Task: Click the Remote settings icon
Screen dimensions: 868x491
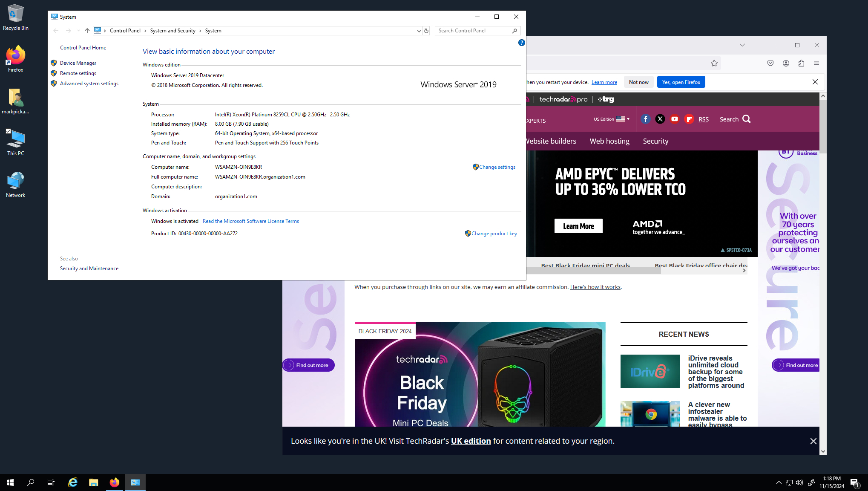Action: click(54, 73)
